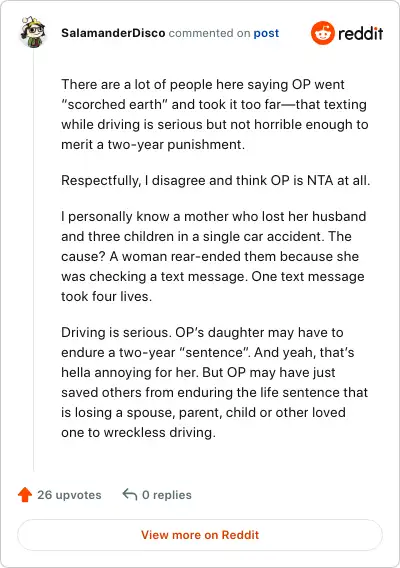
Task: Click SalamanderDisco's avatar image
Action: point(33,32)
